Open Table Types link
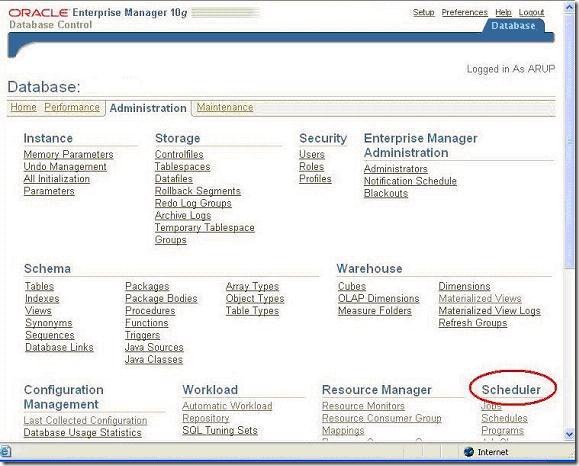Viewport: 579px width, 466px height. [252, 311]
